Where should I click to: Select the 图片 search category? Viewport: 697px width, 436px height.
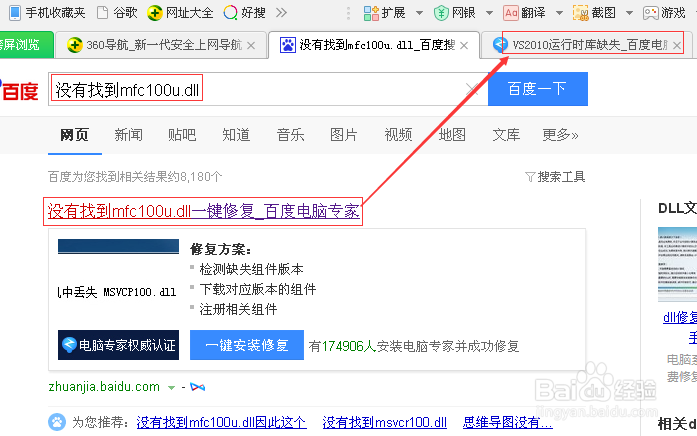coord(344,135)
